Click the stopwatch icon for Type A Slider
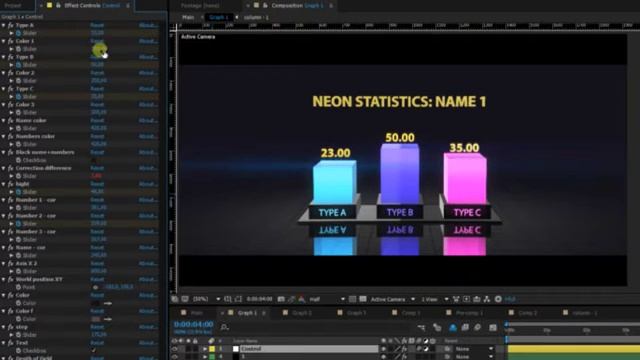The image size is (640, 360). click(18, 33)
